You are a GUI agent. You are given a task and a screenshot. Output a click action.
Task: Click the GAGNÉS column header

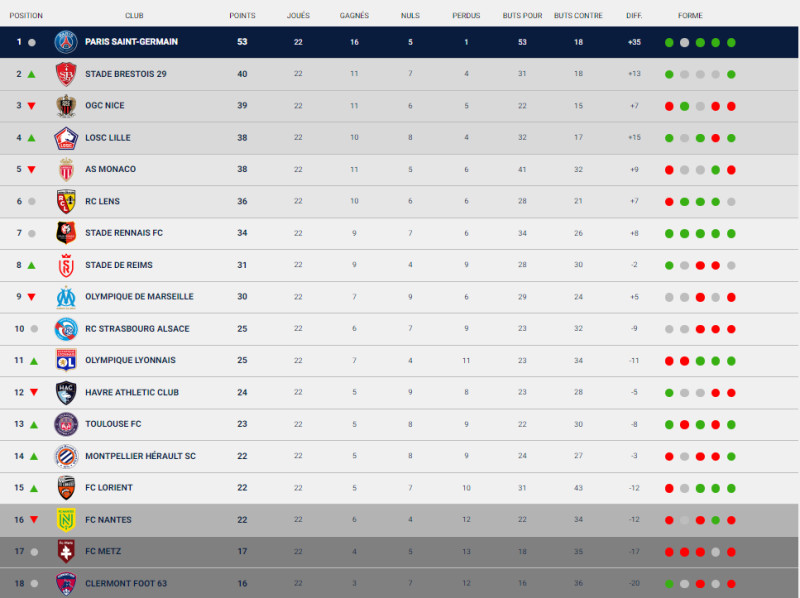coord(355,16)
